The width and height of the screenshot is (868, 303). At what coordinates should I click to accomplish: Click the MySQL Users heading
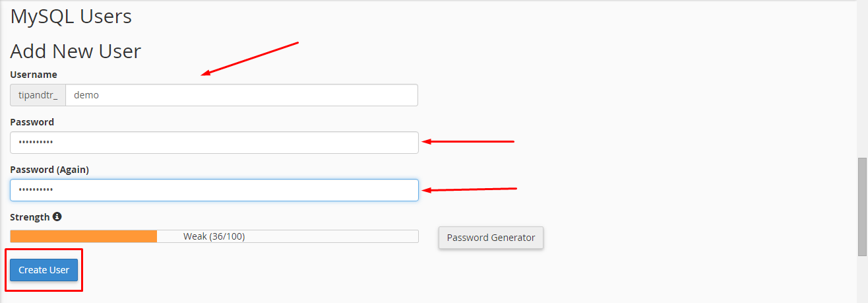pos(71,16)
